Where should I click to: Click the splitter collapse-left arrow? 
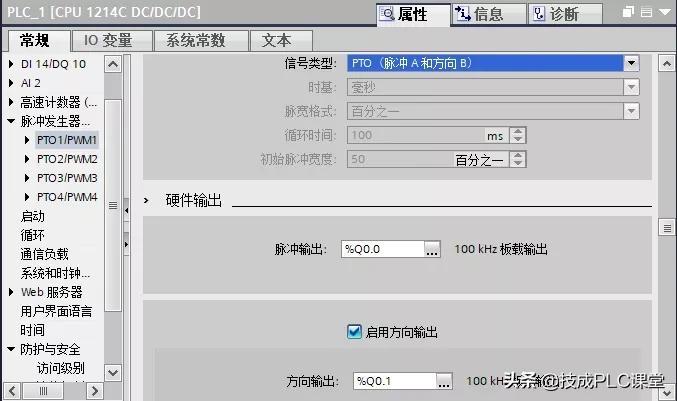tap(127, 210)
